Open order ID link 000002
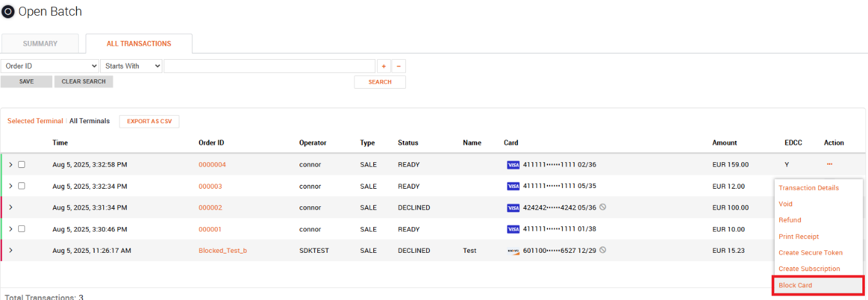Viewport: 868px width, 300px height. [x=210, y=208]
